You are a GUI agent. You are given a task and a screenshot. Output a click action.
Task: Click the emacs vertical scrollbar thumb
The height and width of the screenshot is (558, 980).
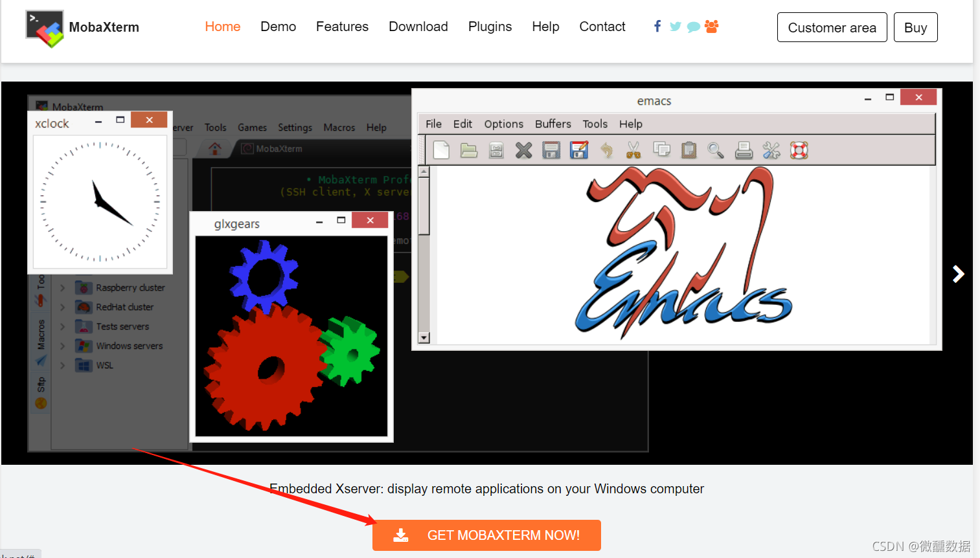click(x=424, y=206)
